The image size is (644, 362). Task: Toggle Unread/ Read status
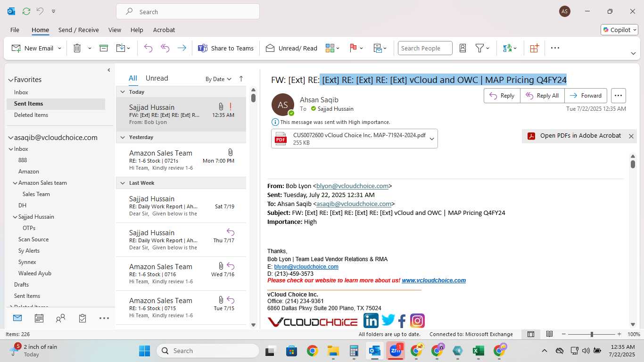291,48
